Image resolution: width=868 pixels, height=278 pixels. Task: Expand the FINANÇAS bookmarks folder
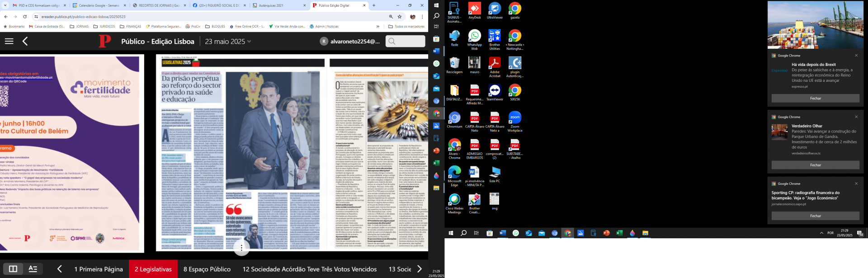(x=130, y=26)
